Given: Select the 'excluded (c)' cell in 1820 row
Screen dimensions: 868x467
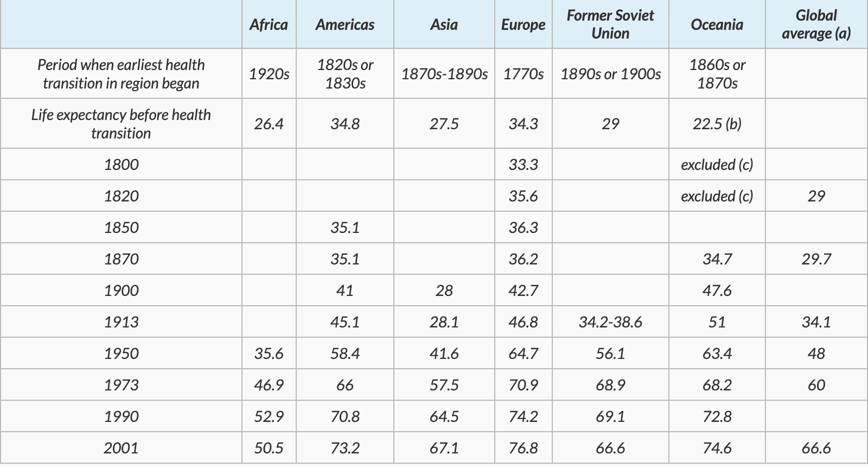Looking at the screenshot, I should [x=717, y=196].
